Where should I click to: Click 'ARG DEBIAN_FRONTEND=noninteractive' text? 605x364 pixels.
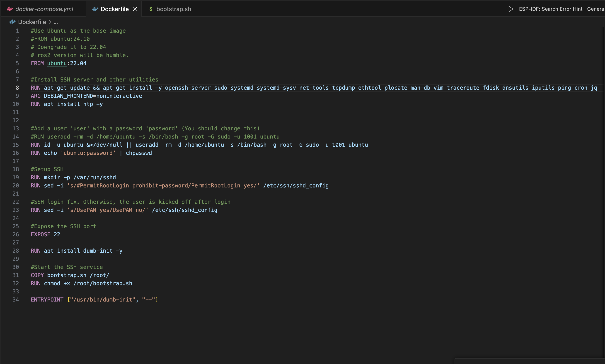[x=86, y=96]
